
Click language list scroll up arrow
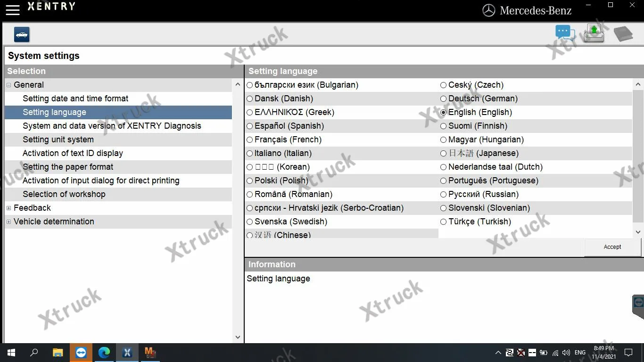tap(638, 85)
